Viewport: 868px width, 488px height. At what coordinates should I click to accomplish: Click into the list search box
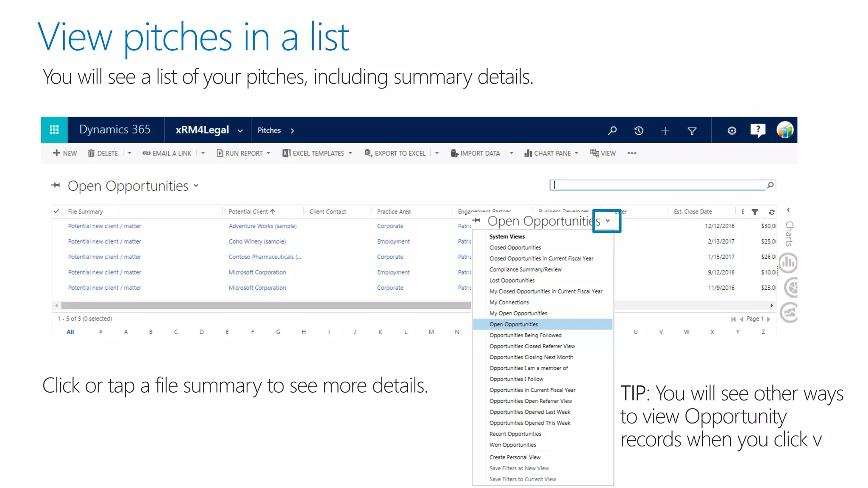tap(658, 185)
